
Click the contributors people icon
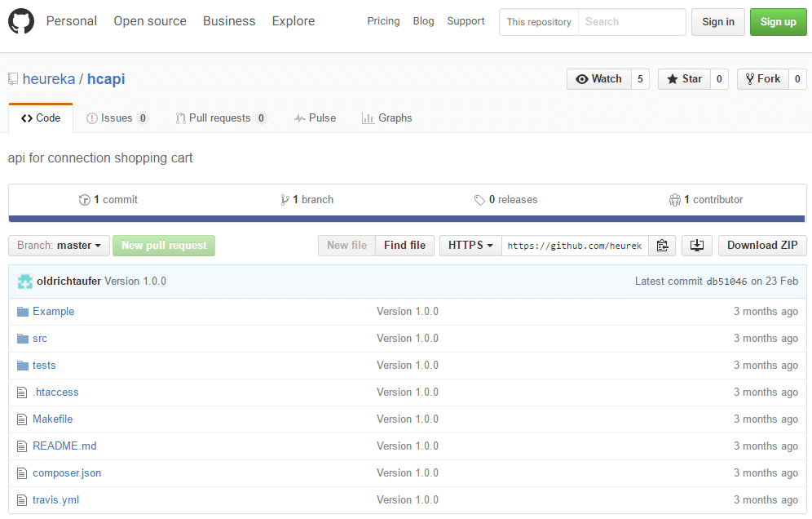[675, 200]
